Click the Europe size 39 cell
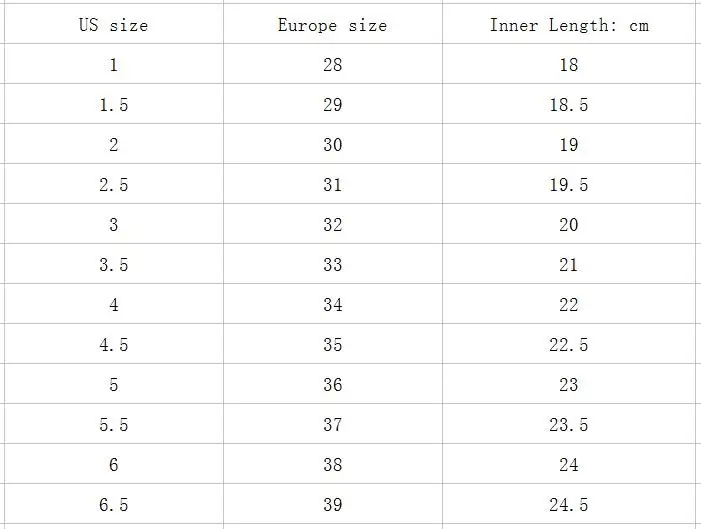 pyautogui.click(x=332, y=505)
